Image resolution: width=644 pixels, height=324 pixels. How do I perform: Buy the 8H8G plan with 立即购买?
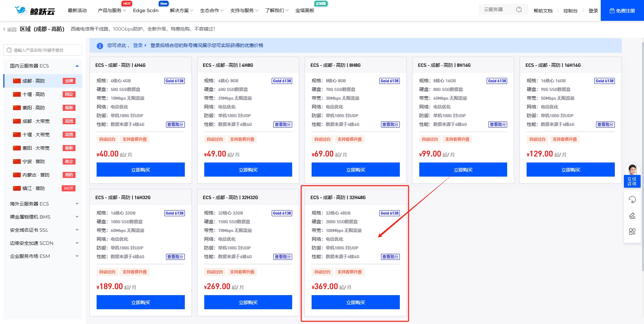(x=356, y=170)
